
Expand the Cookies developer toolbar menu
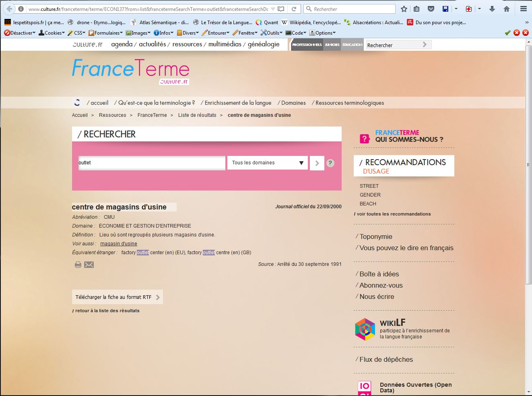pyautogui.click(x=52, y=33)
